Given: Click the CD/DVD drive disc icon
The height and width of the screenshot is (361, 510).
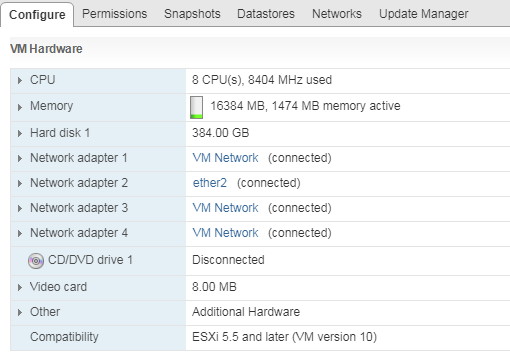Looking at the screenshot, I should pyautogui.click(x=36, y=261).
